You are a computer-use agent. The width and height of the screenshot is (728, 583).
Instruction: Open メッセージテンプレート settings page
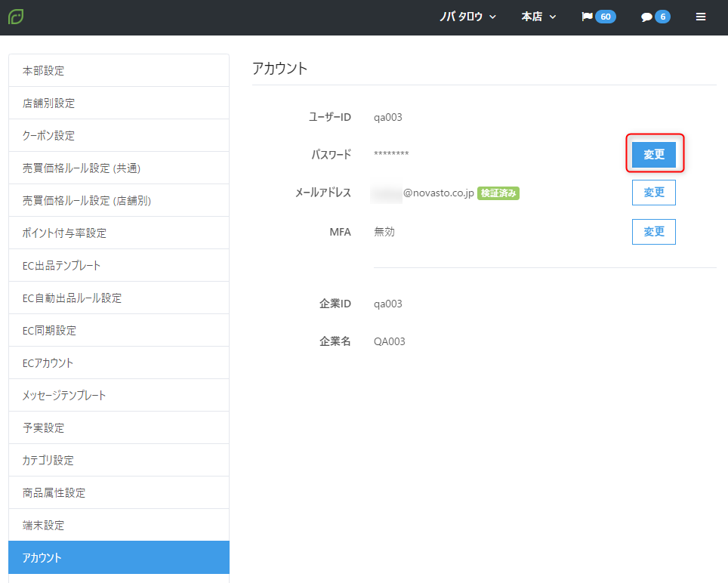tap(119, 396)
